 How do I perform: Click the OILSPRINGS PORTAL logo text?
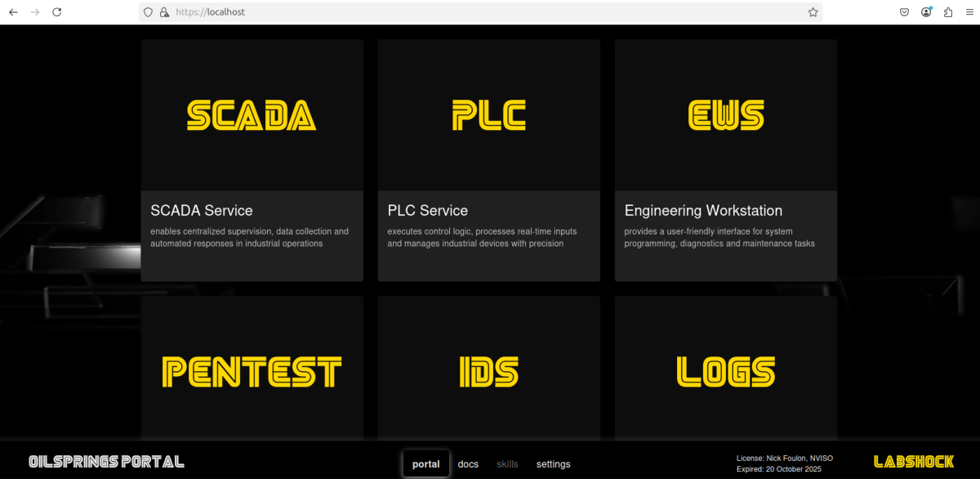point(106,462)
